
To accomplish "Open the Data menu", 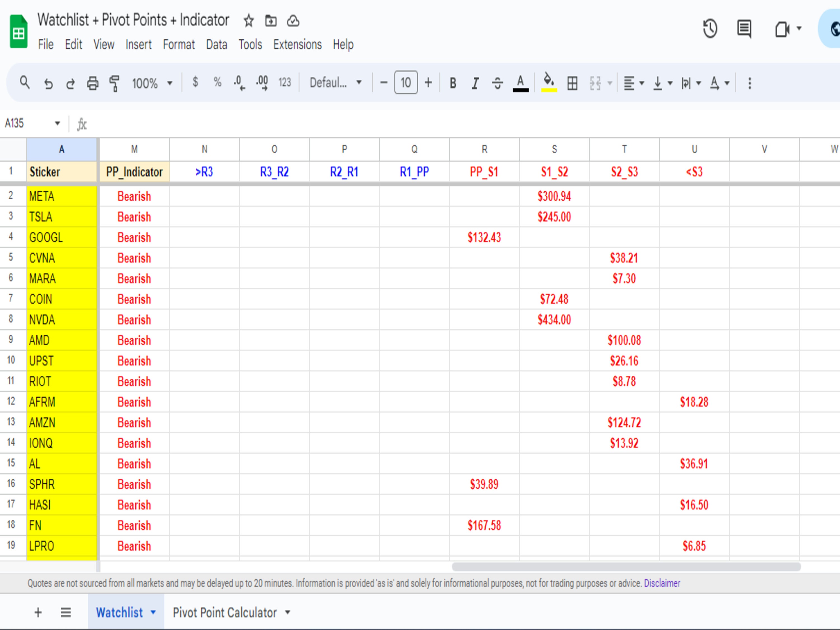I will click(216, 45).
